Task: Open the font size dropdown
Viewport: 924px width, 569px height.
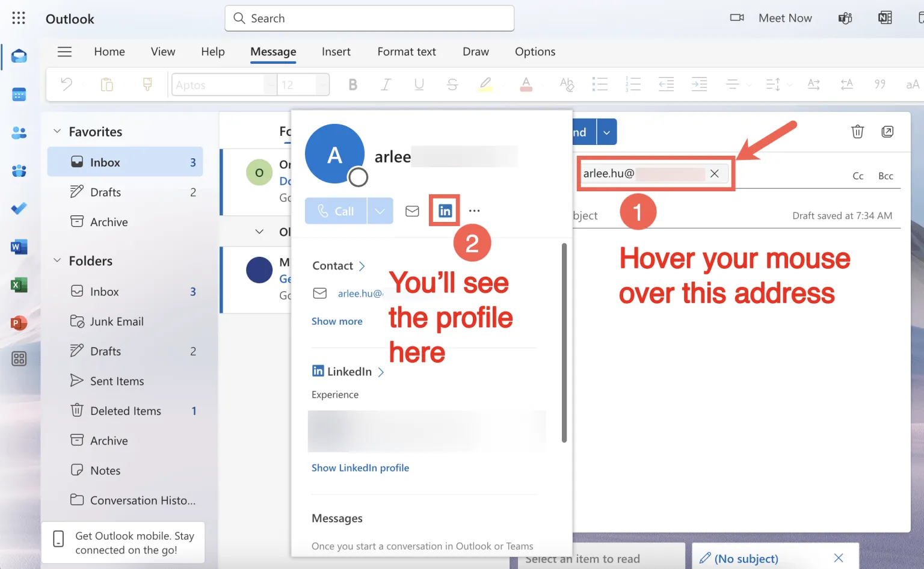Action: click(x=322, y=84)
